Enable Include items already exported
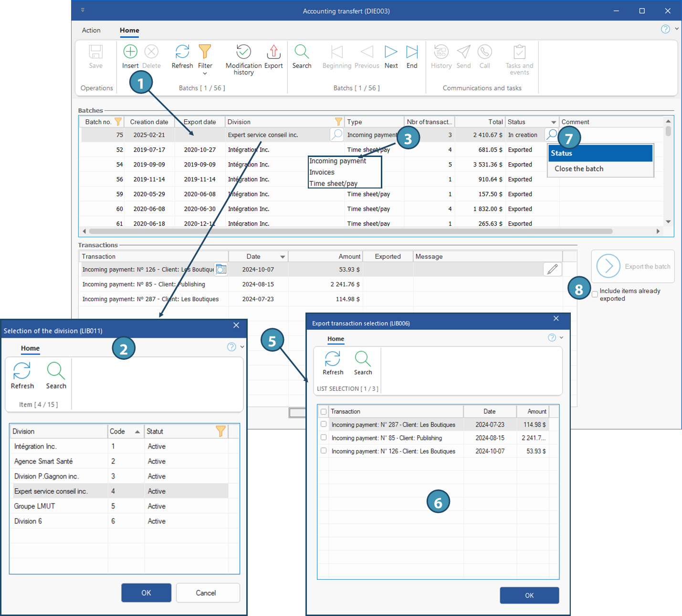Screen dimensions: 682x616 (x=595, y=294)
